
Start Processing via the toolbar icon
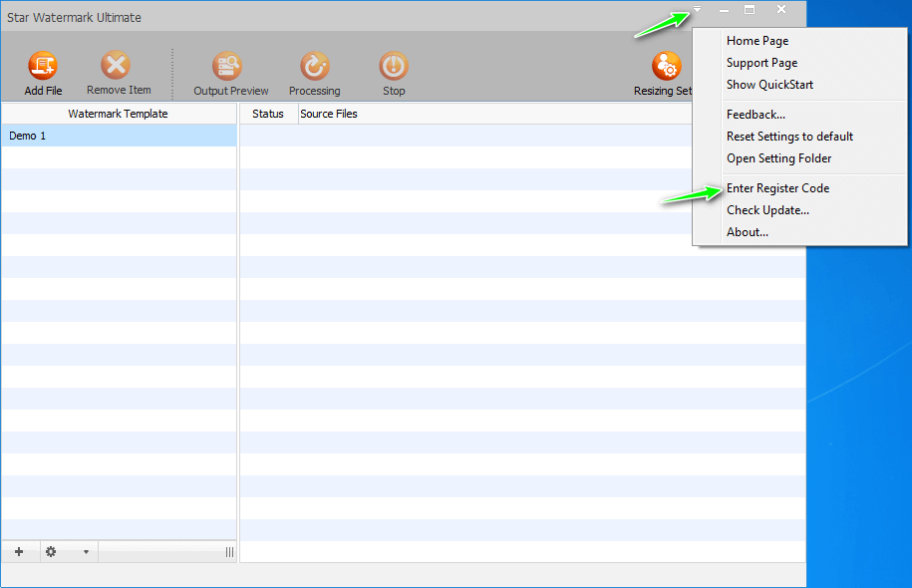(x=315, y=66)
